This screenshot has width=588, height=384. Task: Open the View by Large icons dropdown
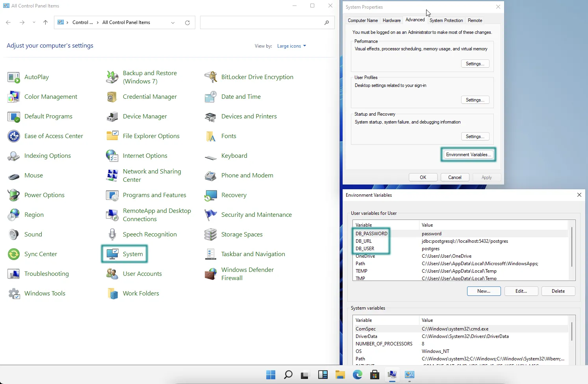tap(291, 46)
